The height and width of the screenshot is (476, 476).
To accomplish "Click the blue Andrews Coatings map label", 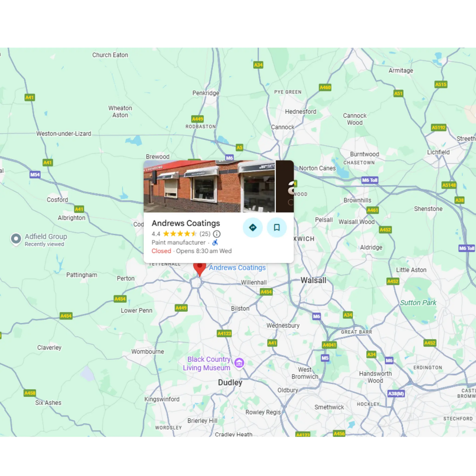I will (237, 268).
